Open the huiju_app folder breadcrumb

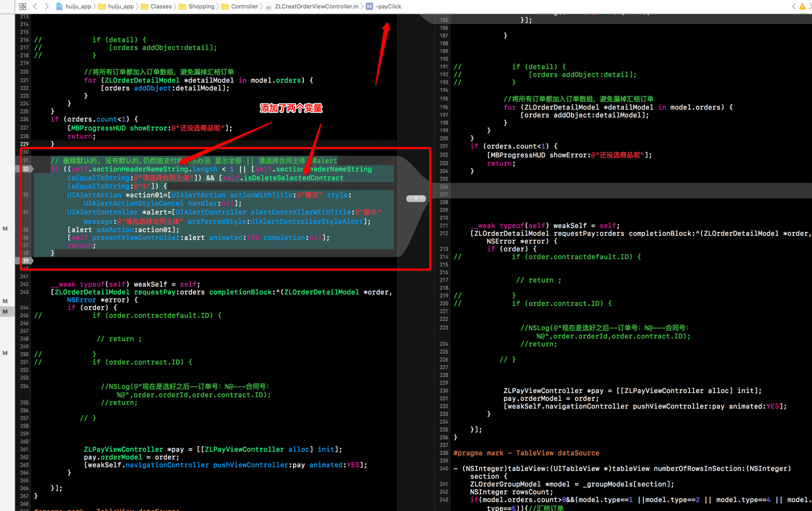[x=116, y=6]
